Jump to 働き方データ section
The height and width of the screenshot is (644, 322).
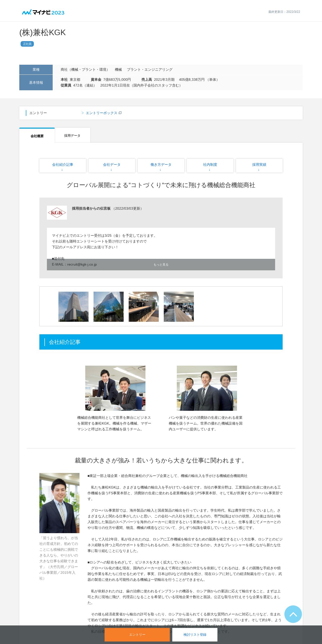coord(161,166)
